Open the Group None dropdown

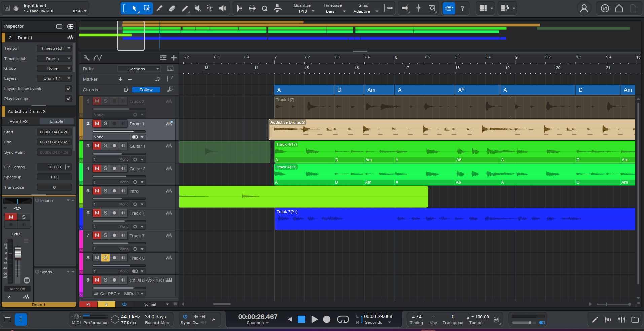coord(54,68)
